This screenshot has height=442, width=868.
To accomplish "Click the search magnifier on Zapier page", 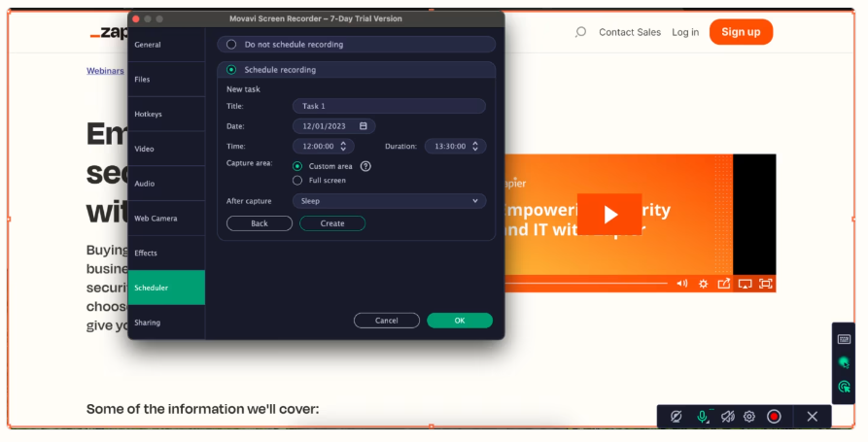I will [580, 32].
